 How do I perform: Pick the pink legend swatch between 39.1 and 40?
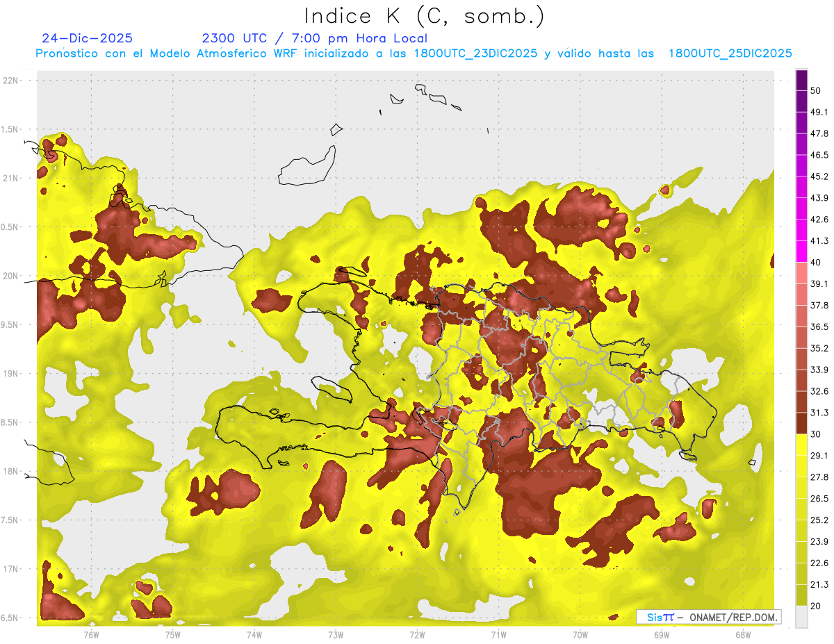point(801,273)
